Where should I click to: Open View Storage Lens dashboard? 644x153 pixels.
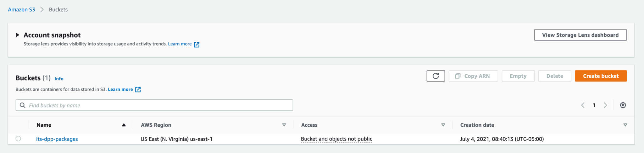coord(580,35)
